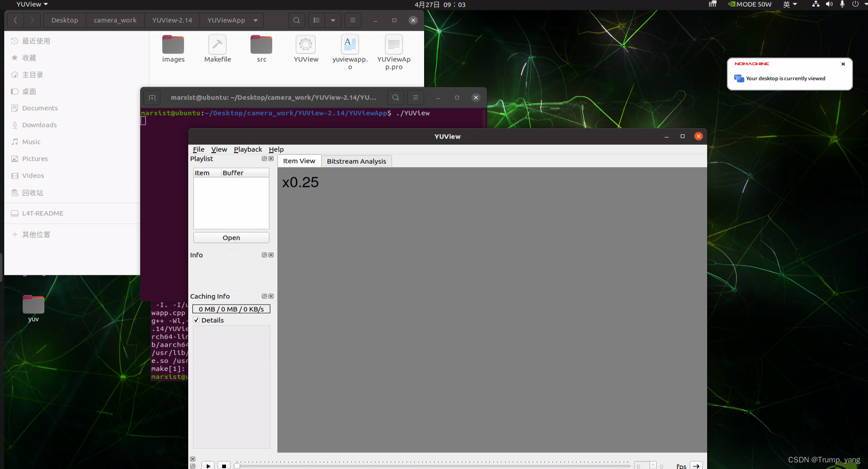Screen dimensions: 868x469
Task: Start playback with the play button
Action: tap(208, 466)
